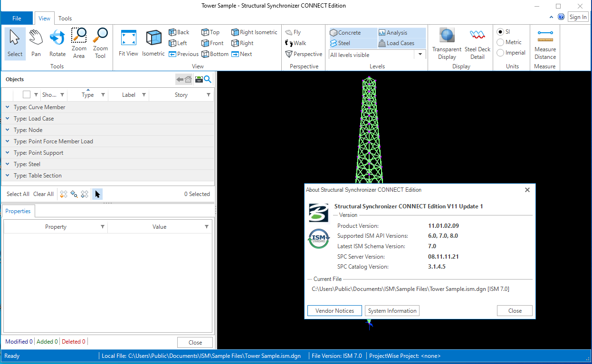Close the About dialog with X
Screen dimensions: 592x364
pyautogui.click(x=527, y=190)
